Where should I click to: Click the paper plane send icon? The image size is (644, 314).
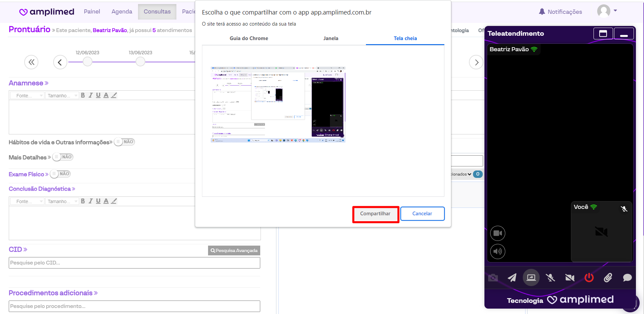[x=512, y=278]
